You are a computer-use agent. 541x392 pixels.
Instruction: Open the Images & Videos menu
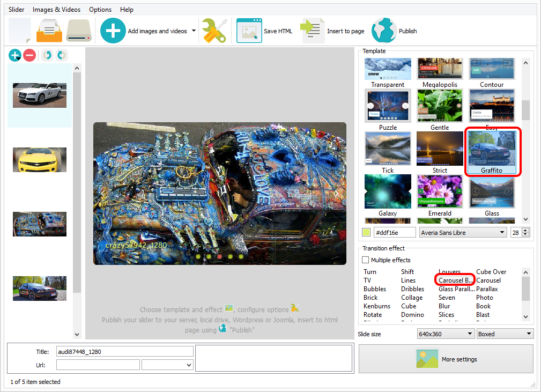(x=56, y=9)
